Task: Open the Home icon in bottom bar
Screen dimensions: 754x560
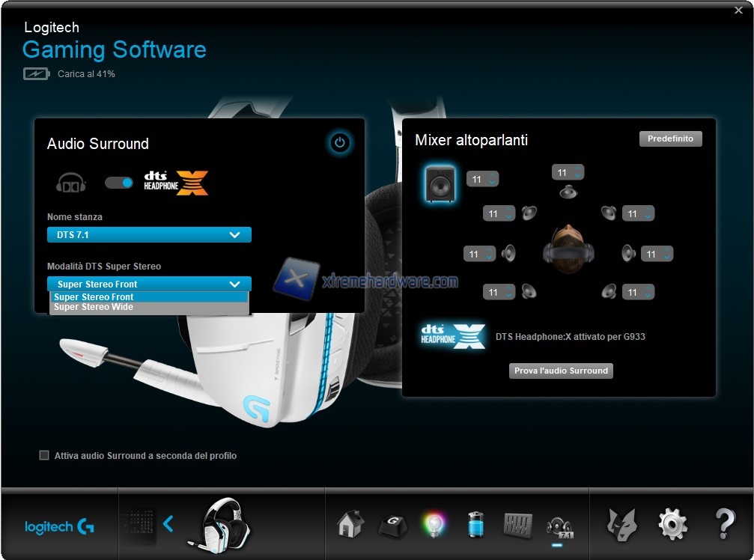Action: (x=350, y=524)
